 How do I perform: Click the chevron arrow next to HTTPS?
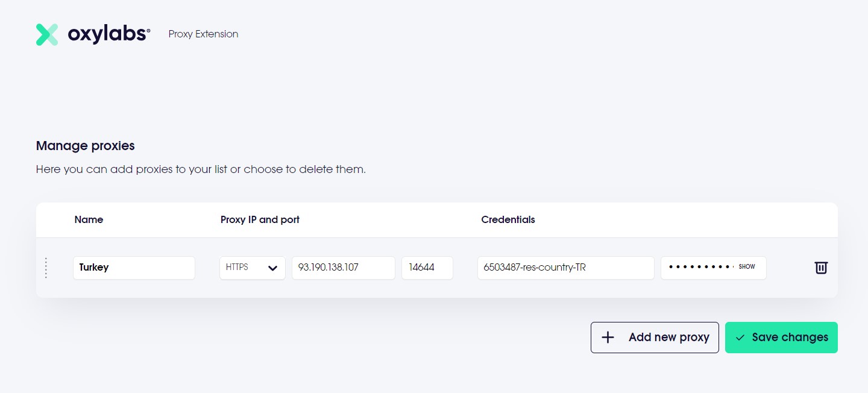coord(272,268)
